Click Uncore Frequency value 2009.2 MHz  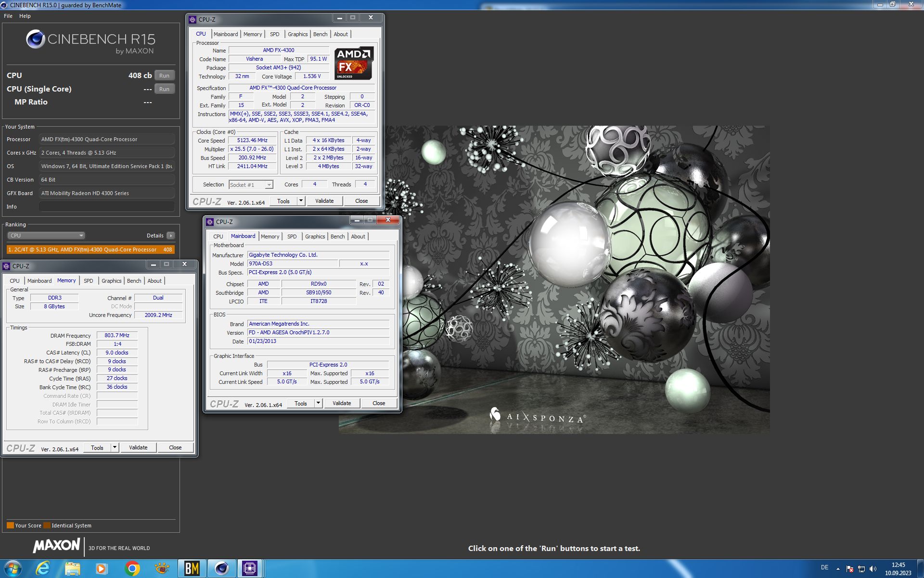tap(158, 315)
